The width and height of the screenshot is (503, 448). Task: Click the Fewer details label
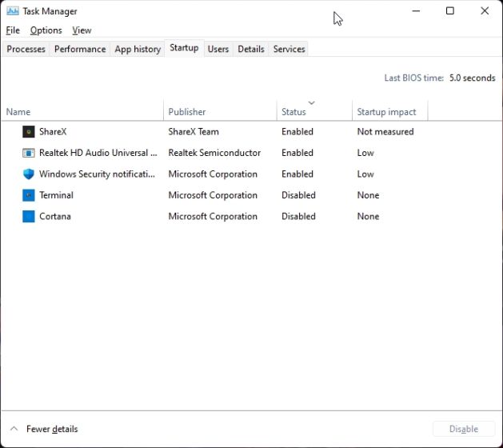pyautogui.click(x=52, y=429)
